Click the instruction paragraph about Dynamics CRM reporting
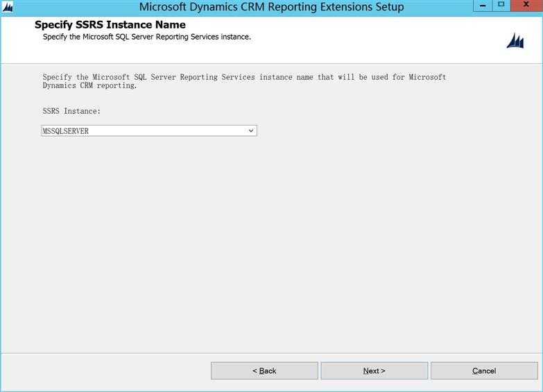 pos(245,81)
